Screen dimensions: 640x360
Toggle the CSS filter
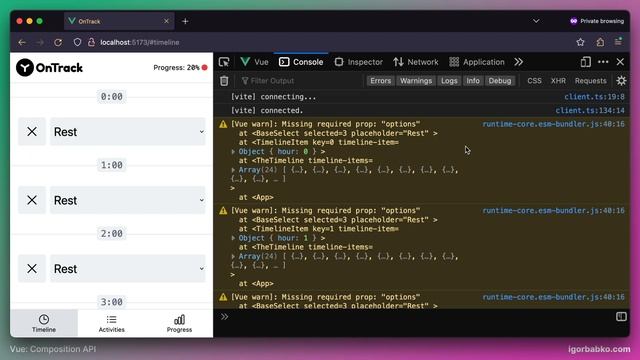pyautogui.click(x=534, y=81)
